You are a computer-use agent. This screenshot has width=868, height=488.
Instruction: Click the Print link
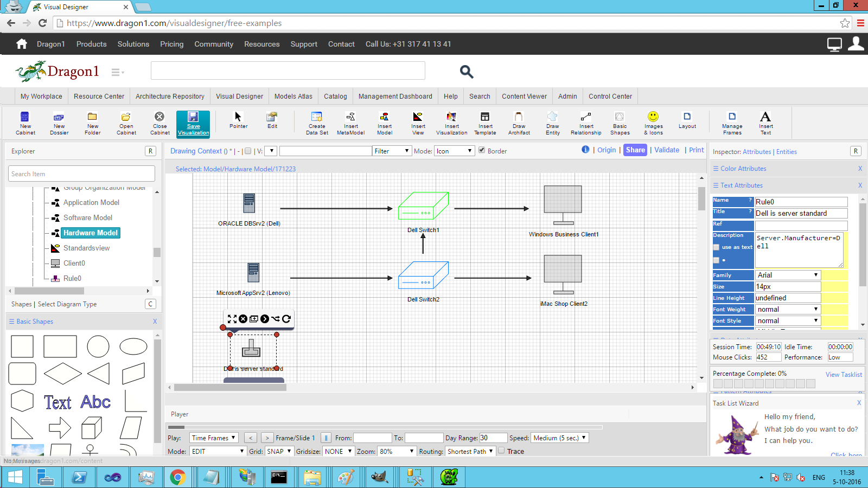tap(697, 150)
